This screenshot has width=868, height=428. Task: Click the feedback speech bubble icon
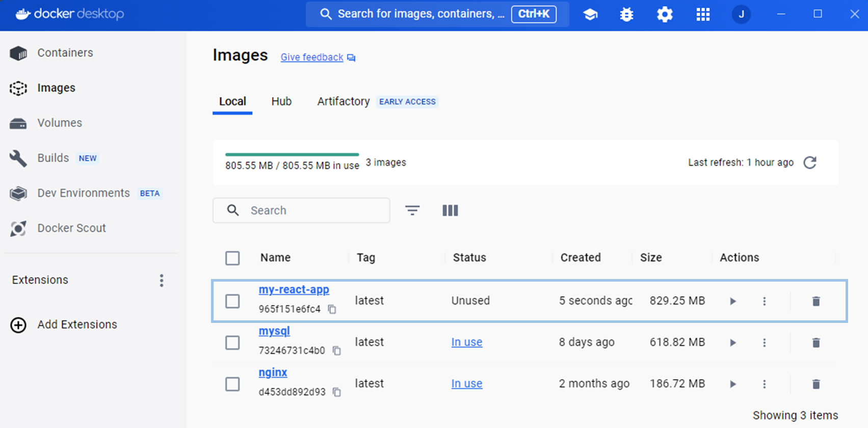point(351,58)
